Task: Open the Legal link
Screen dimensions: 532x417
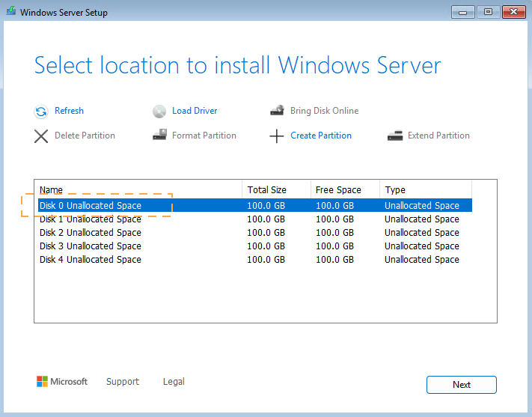Action: [174, 382]
